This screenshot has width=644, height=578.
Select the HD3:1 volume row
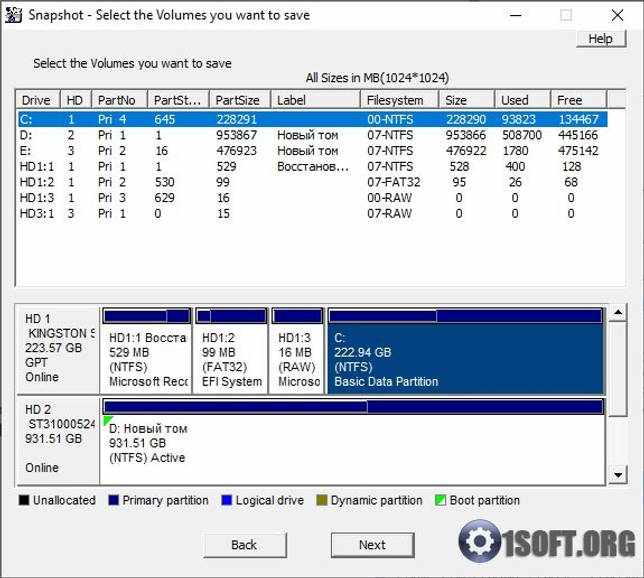pos(313,213)
